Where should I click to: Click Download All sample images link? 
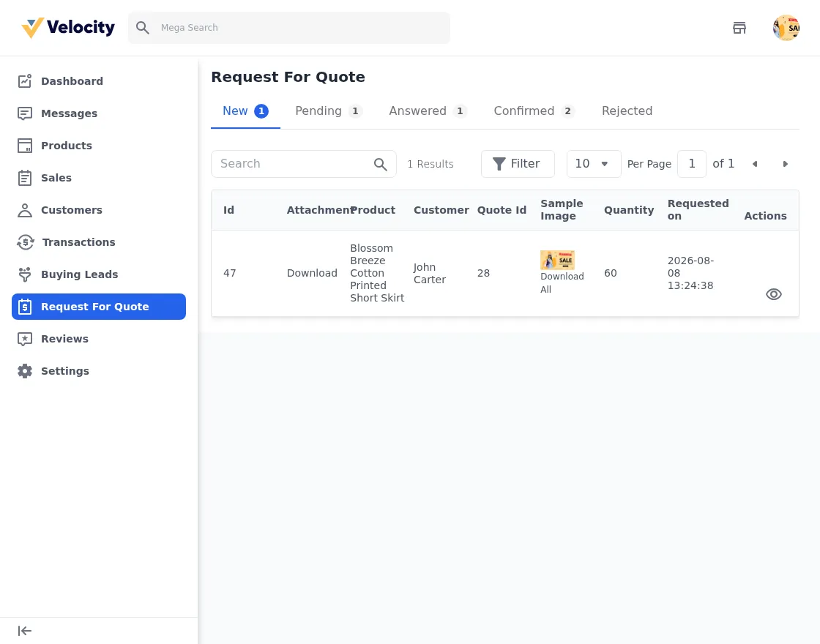[x=562, y=282]
